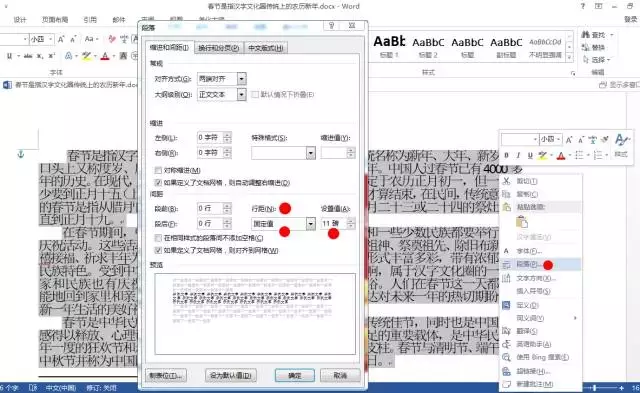Click Clear Formatting eraser icon in ribbon

click(112, 39)
